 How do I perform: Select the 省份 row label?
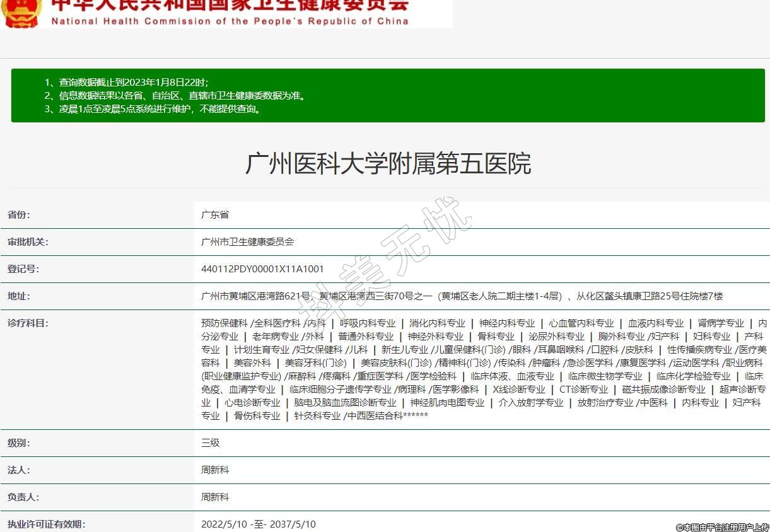point(19,215)
